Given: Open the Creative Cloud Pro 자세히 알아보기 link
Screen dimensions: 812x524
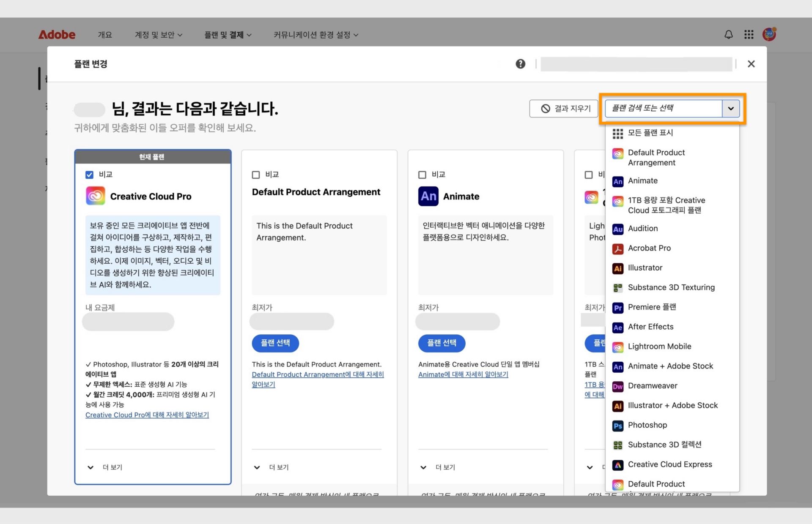Looking at the screenshot, I should point(147,415).
